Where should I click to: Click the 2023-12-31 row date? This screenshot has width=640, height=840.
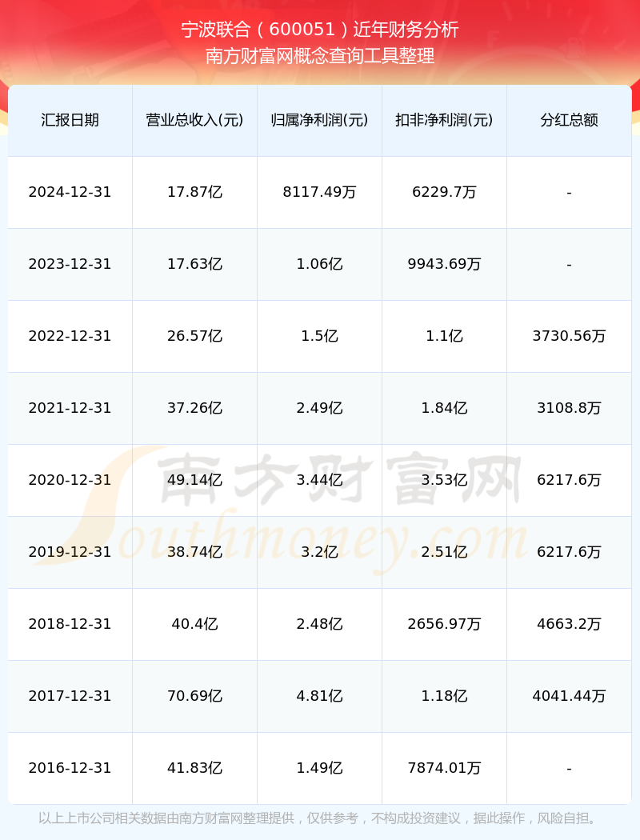click(70, 264)
